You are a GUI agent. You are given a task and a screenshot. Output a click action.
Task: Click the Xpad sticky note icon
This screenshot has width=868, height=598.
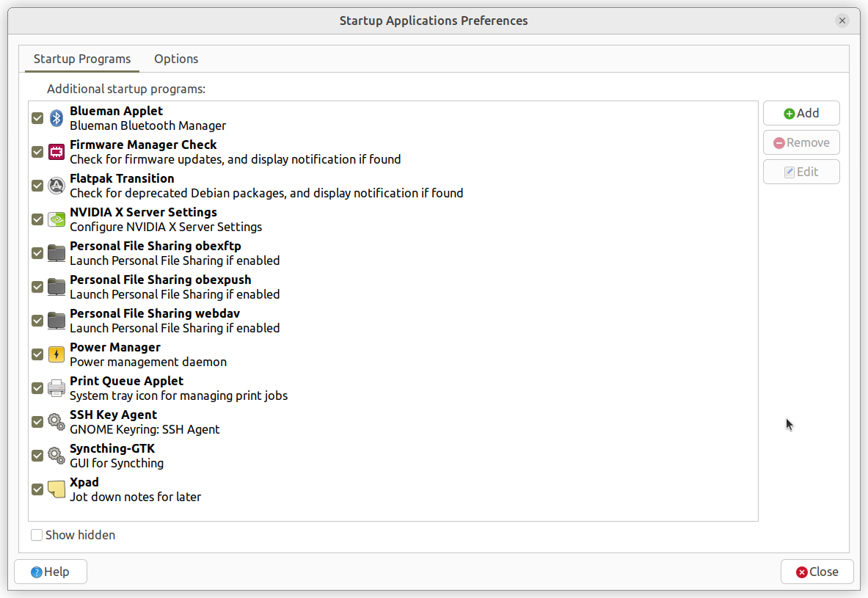(56, 489)
